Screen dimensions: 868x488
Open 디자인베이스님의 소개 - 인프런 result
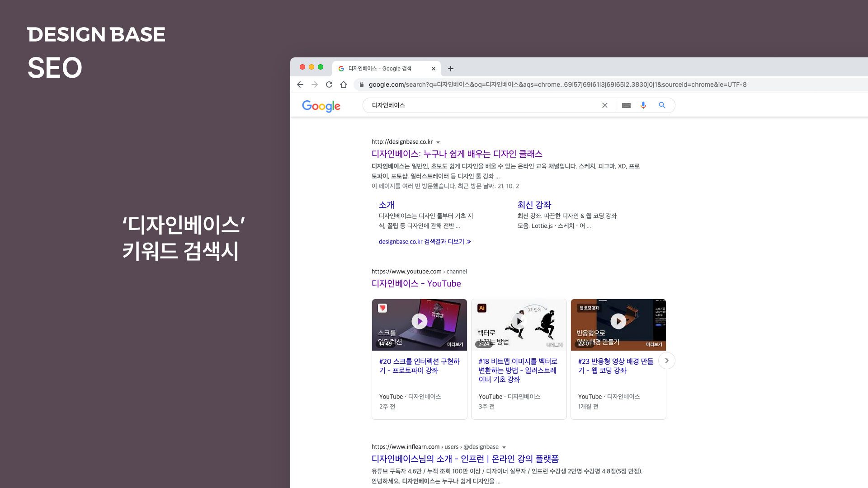(x=465, y=459)
